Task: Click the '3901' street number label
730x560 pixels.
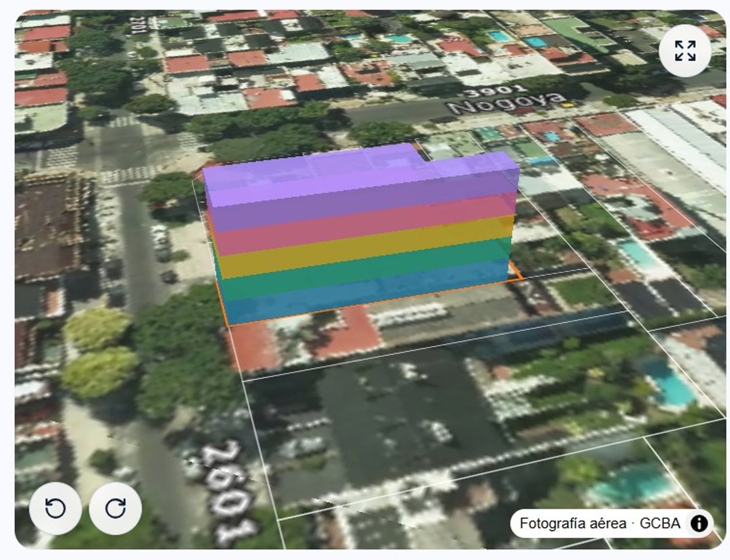Action: (x=494, y=91)
